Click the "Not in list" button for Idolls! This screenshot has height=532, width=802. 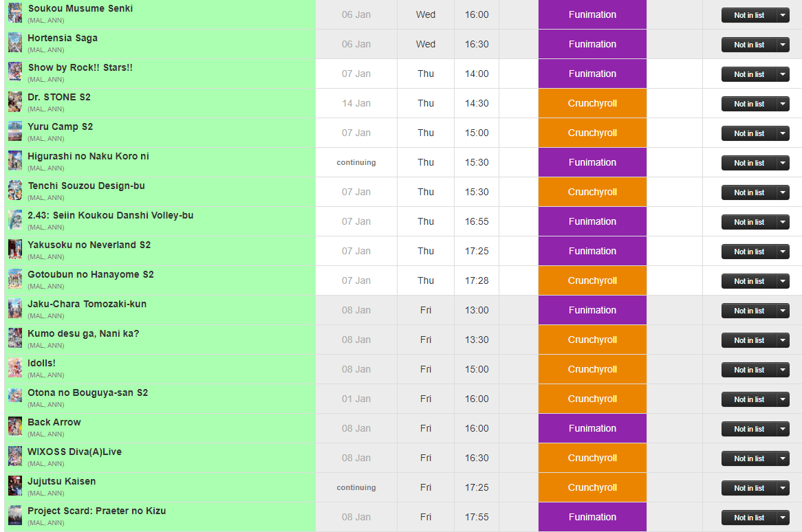(749, 370)
